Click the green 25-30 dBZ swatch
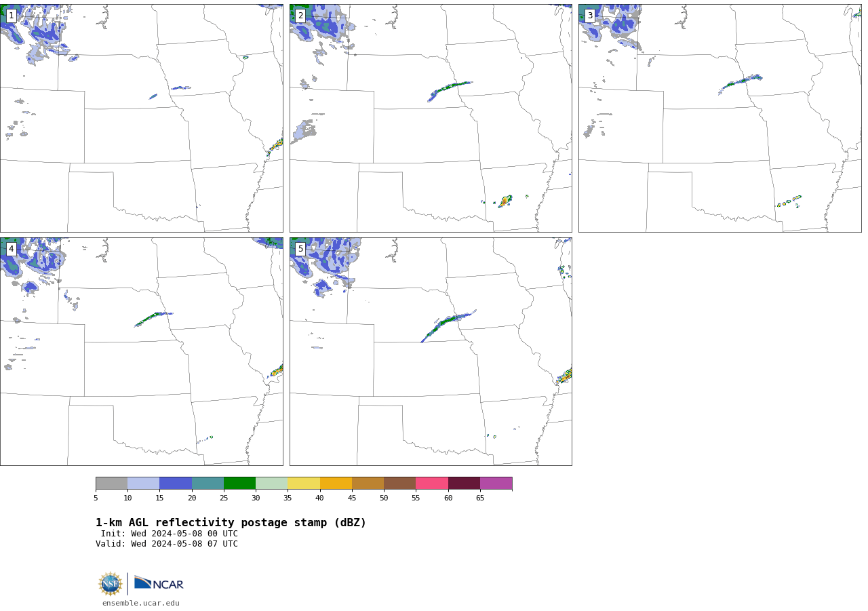This screenshot has width=868, height=611. click(239, 484)
